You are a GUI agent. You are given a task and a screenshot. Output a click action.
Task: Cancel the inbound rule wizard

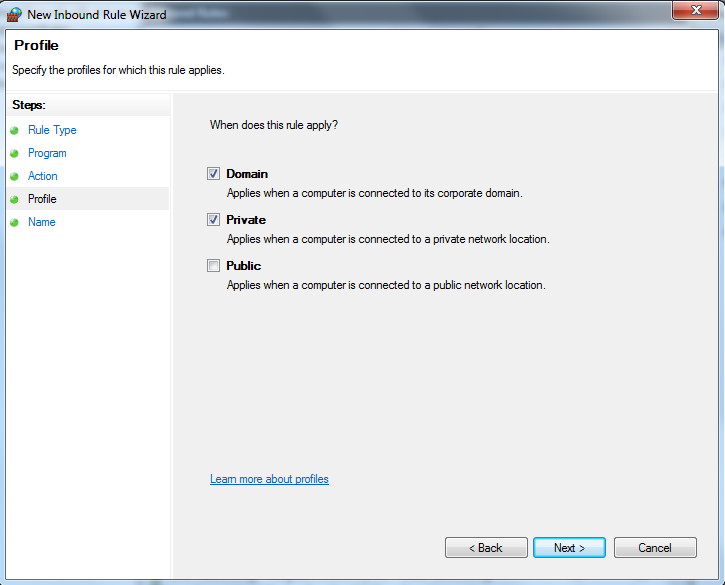coord(655,548)
